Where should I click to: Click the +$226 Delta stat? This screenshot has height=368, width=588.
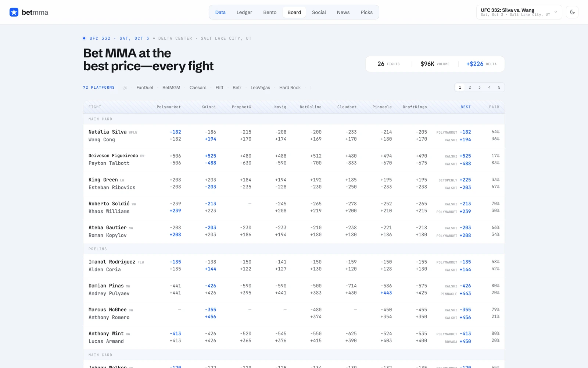(481, 64)
